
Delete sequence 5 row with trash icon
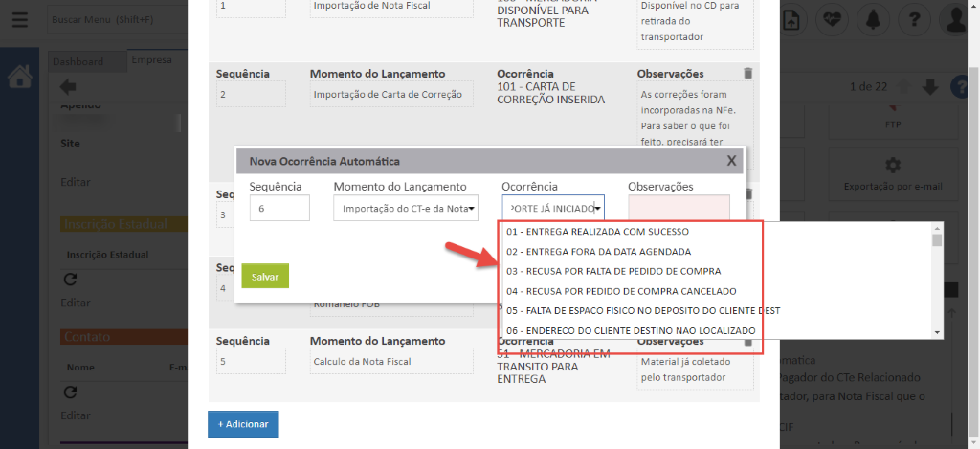coord(748,342)
